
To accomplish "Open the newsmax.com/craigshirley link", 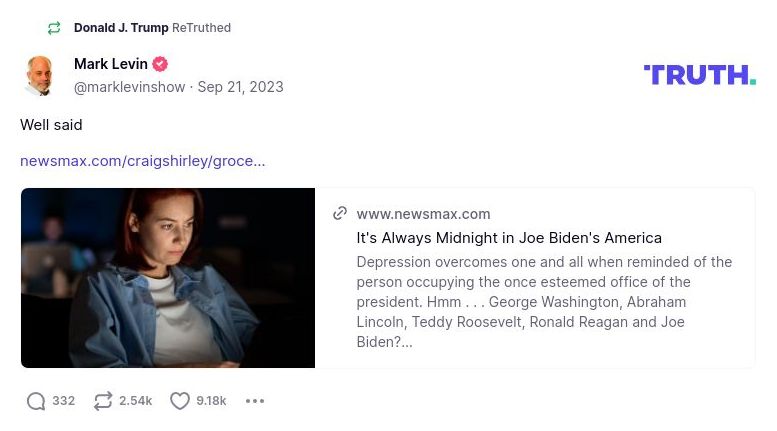I will coord(142,160).
